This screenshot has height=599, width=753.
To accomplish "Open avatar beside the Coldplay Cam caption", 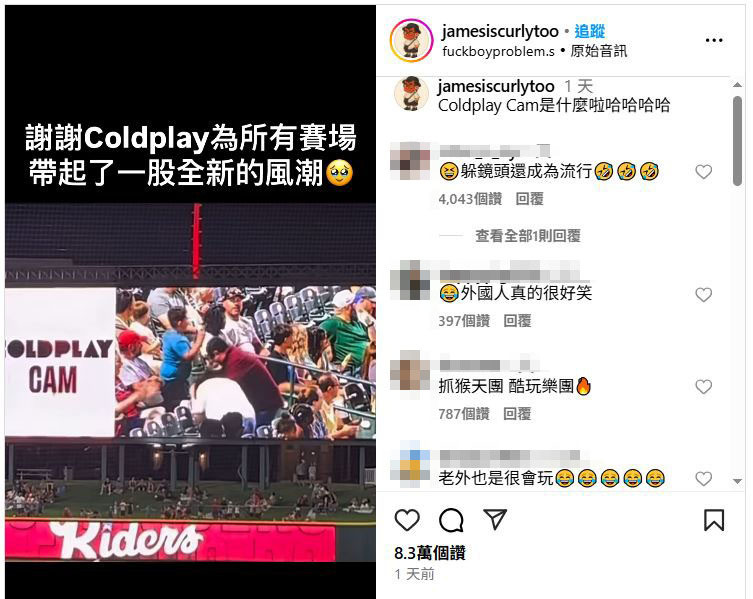I will [x=411, y=93].
